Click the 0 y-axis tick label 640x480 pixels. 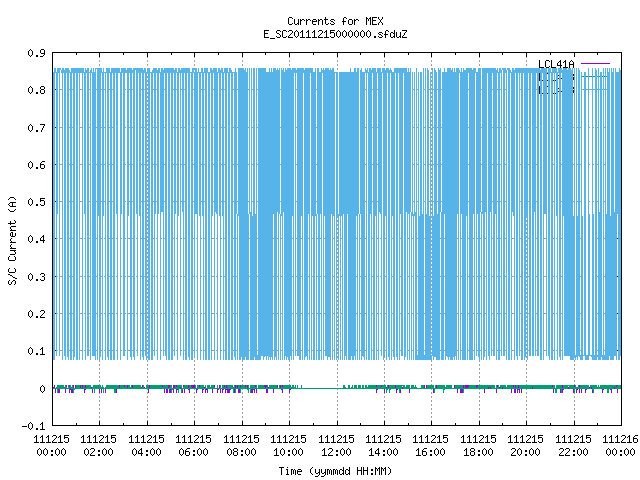coord(42,389)
